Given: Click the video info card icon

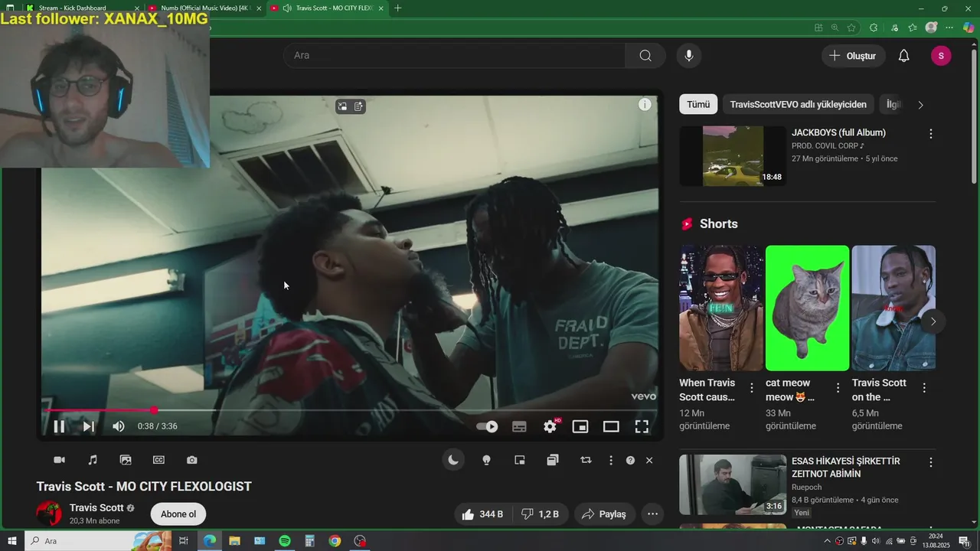Looking at the screenshot, I should pyautogui.click(x=645, y=105).
